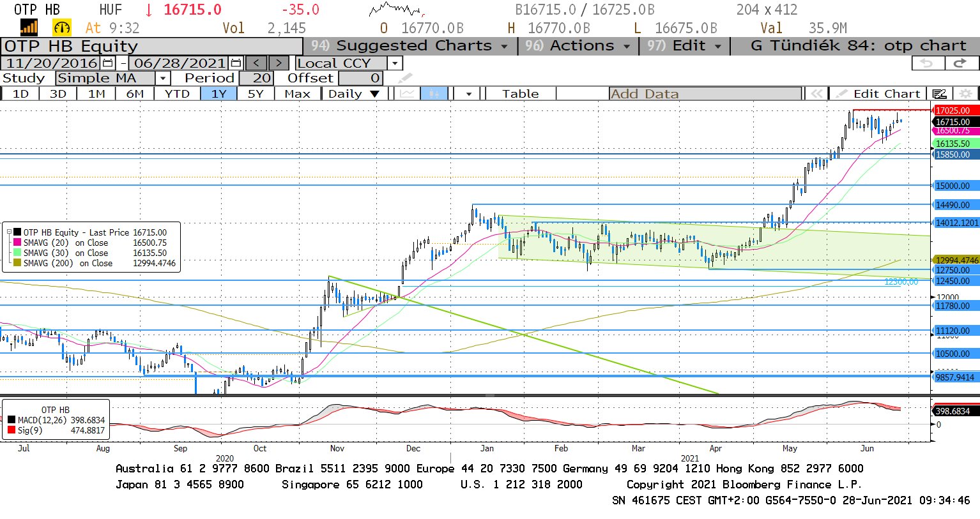This screenshot has width=980, height=519.
Task: Select the 3D time range tab
Action: pyautogui.click(x=58, y=94)
